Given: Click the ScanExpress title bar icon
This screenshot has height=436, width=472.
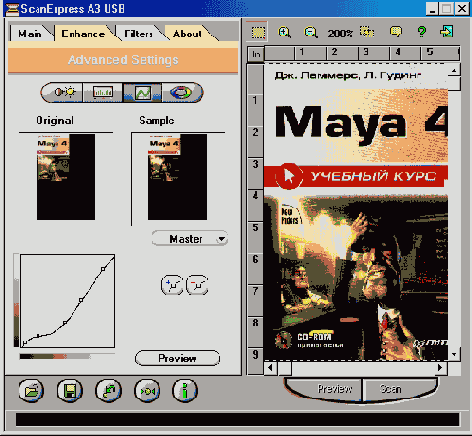Looking at the screenshot, I should [x=12, y=9].
